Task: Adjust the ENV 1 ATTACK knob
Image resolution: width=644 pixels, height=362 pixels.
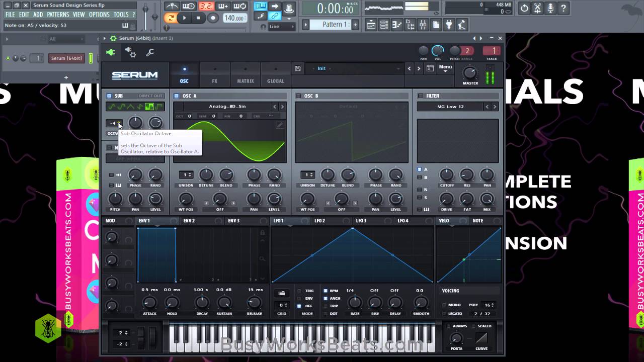Action: click(x=149, y=303)
